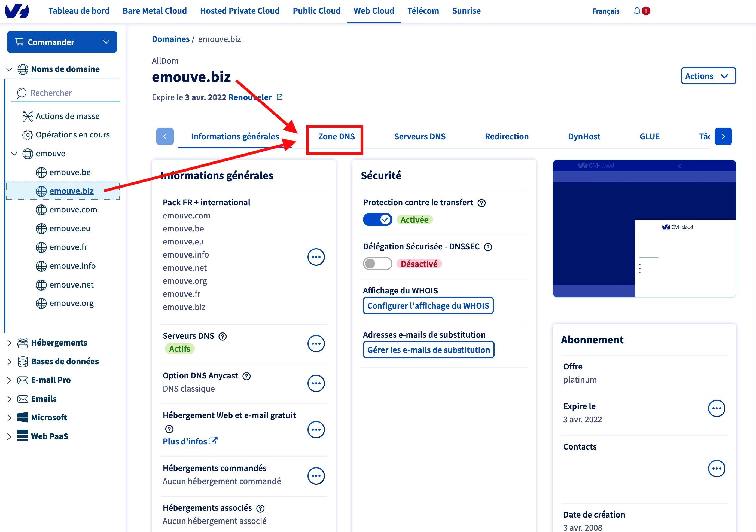Open Hébergements commandés three-dot menu
This screenshot has height=532, width=756.
pos(316,476)
